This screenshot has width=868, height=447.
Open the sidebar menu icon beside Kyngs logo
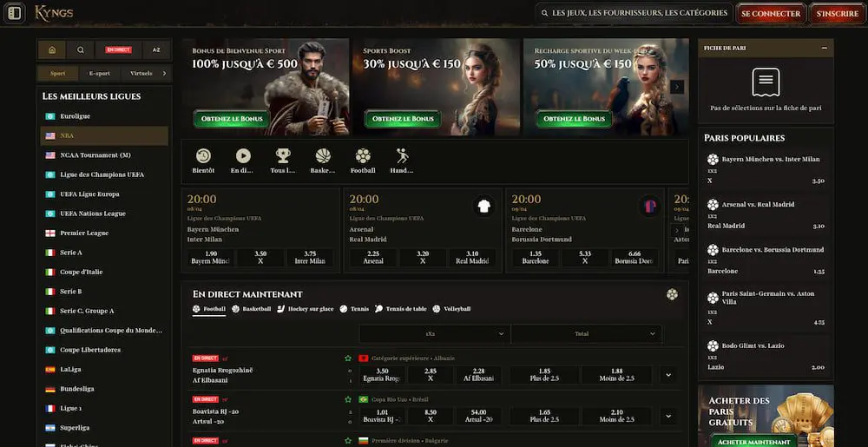15,13
